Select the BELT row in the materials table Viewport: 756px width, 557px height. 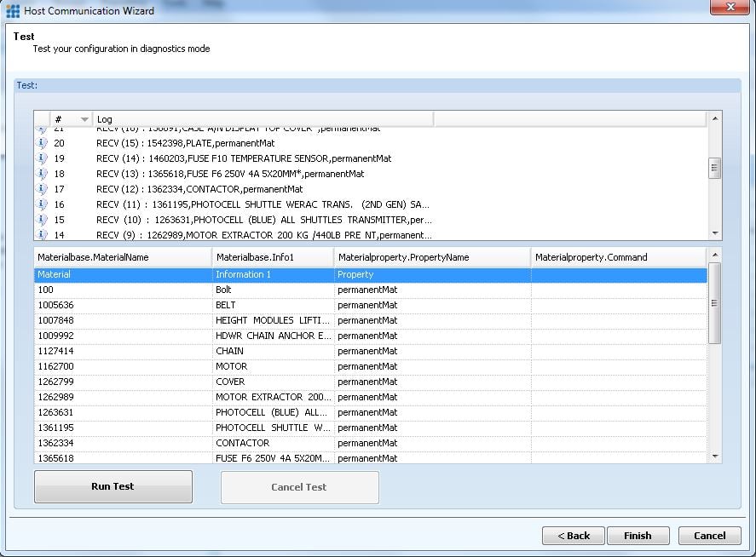(x=170, y=305)
